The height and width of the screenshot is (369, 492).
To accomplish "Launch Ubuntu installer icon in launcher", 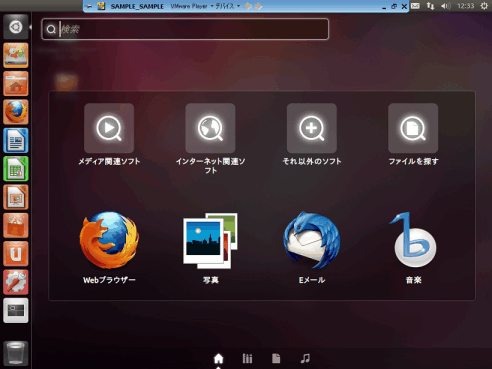I will (16, 55).
